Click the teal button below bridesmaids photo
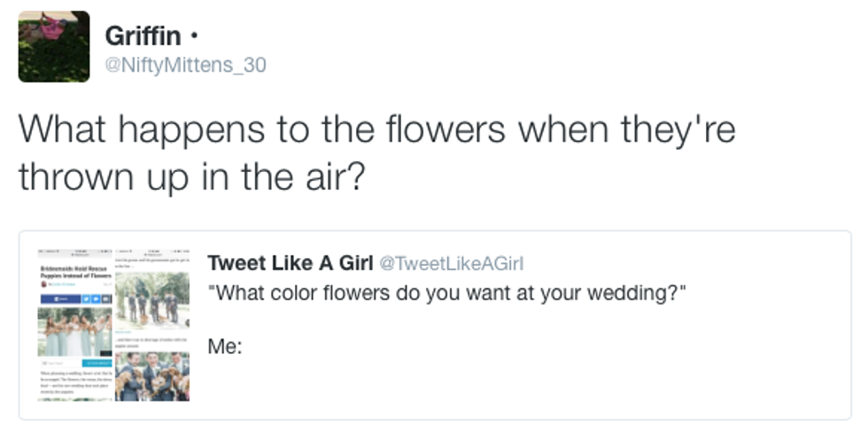The width and height of the screenshot is (868, 429). (x=96, y=364)
